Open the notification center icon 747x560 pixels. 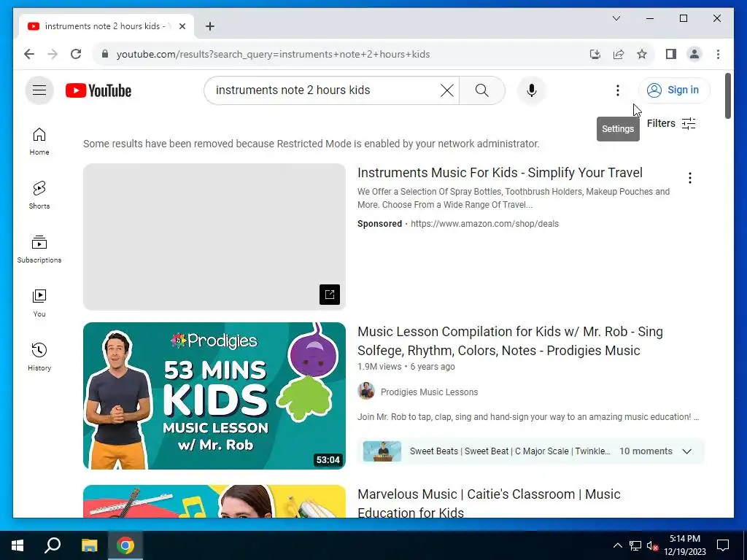[x=723, y=545]
